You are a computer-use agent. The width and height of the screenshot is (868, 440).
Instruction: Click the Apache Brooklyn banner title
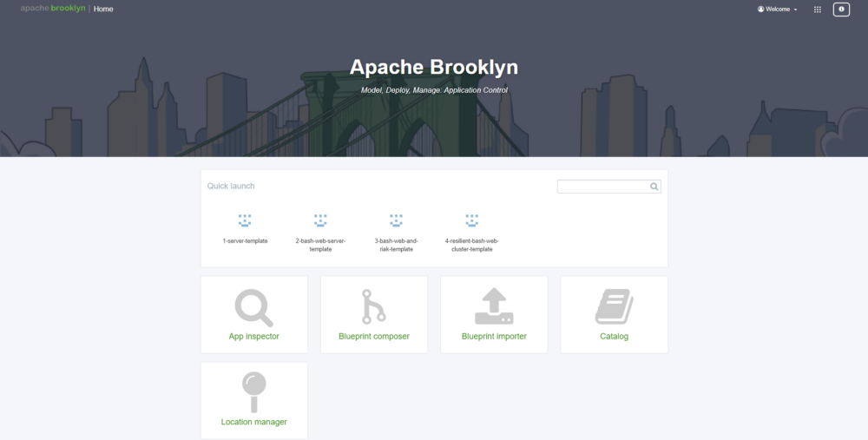click(x=434, y=67)
